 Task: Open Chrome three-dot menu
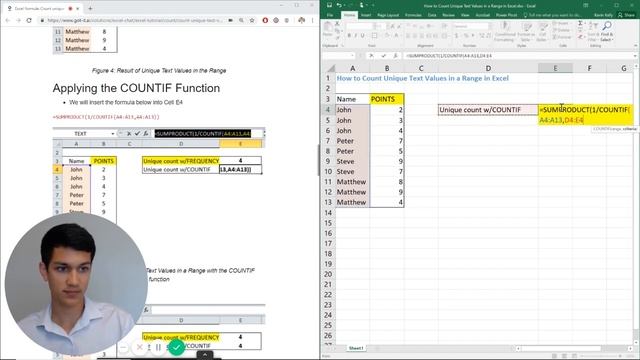313,20
